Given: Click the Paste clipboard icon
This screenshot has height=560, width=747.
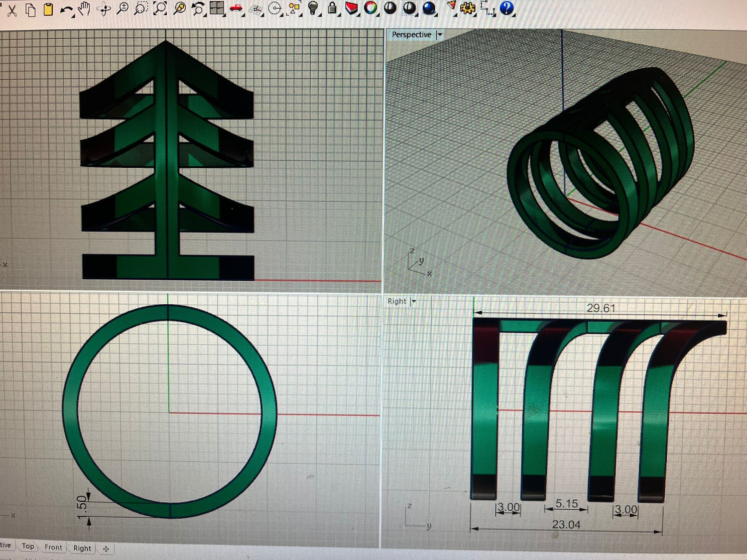Looking at the screenshot, I should [x=48, y=9].
